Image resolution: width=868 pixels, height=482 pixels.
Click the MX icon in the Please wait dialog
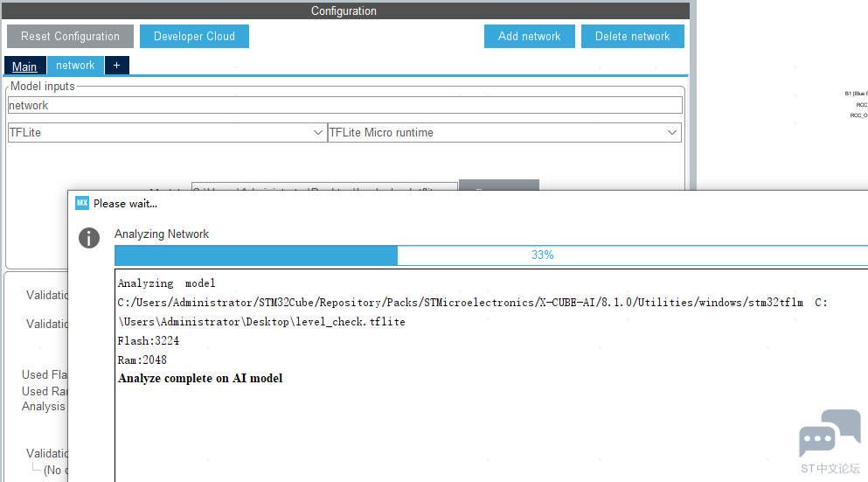pyautogui.click(x=82, y=203)
